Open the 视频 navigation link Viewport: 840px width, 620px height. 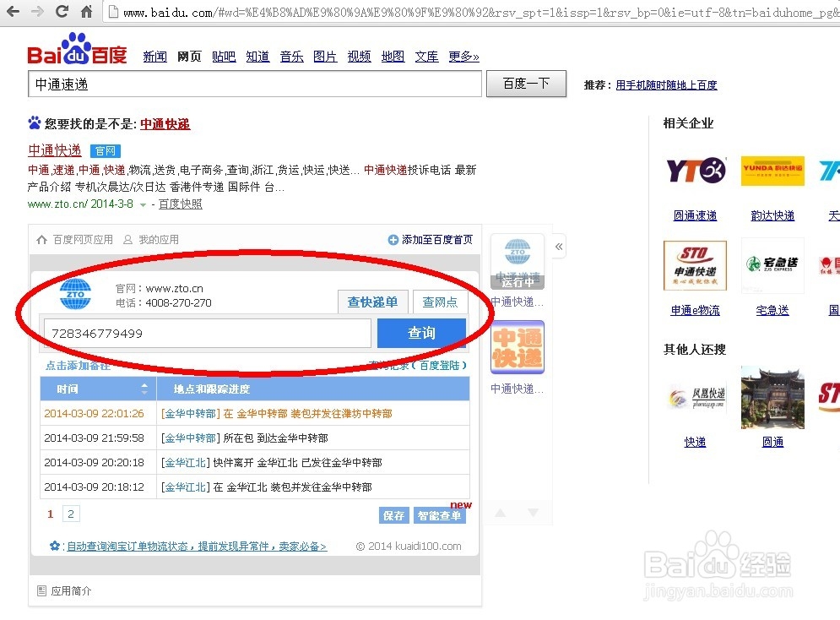point(359,57)
